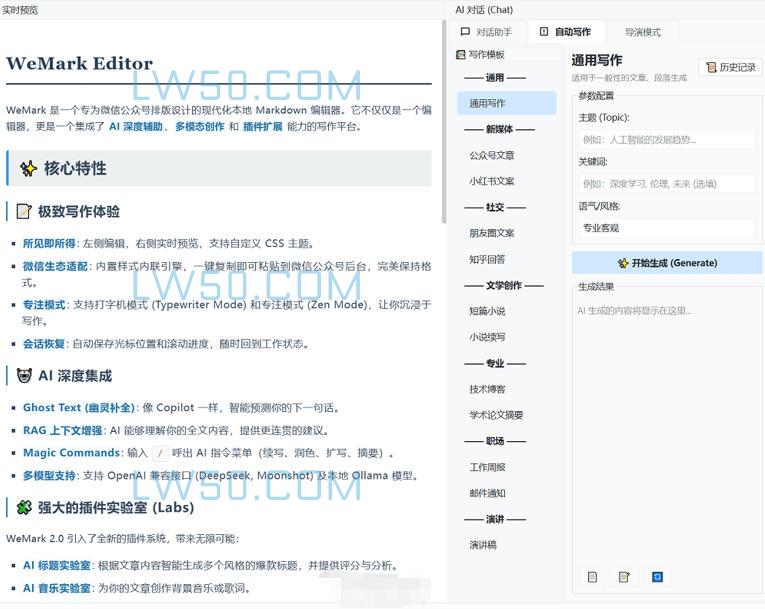Viewport: 765px width, 609px height.
Task: Click the puzzle emoji before 强大的插件实验室
Action: [x=24, y=508]
